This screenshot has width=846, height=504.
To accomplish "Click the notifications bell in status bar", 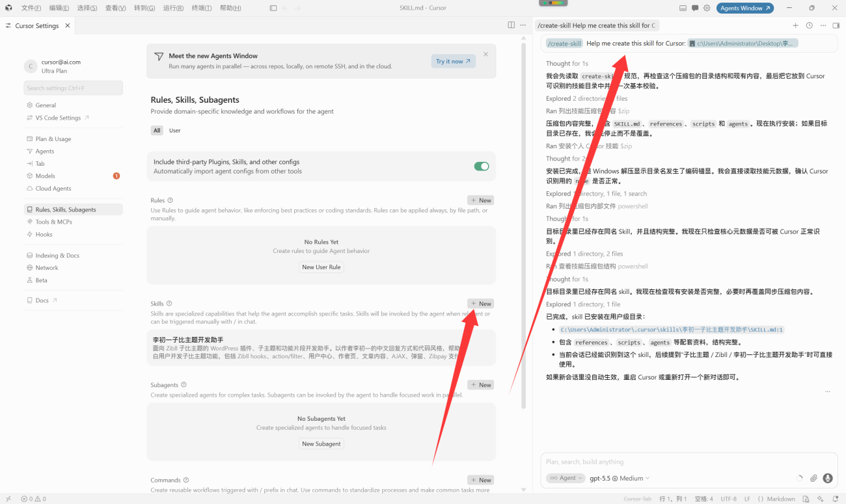I will coord(837,499).
